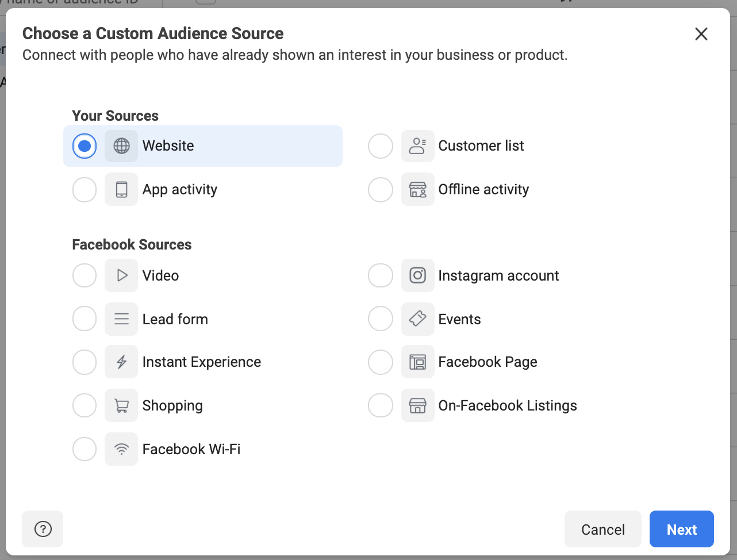This screenshot has height=560, width=737.
Task: Click the Wi-Fi signal icon
Action: [121, 449]
